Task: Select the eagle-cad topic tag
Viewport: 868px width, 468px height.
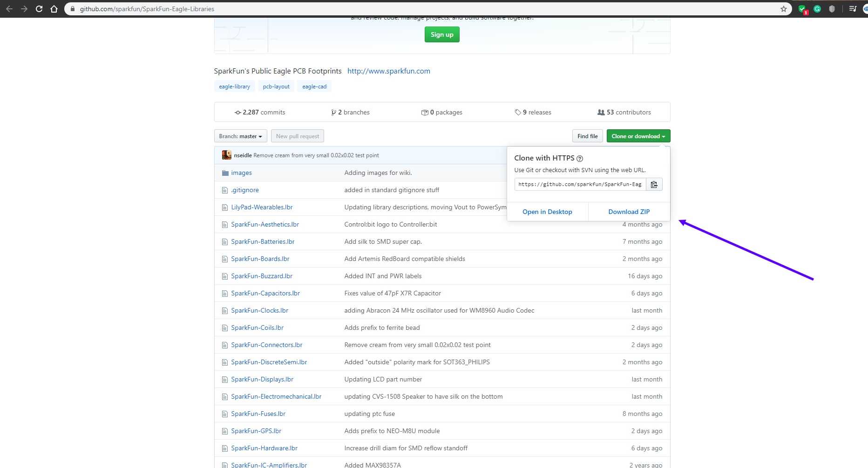Action: [314, 87]
